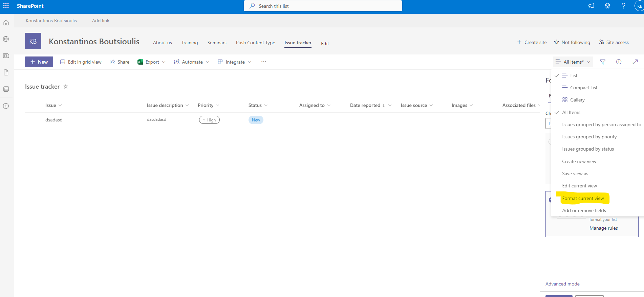Switch to Advanced mode
The height and width of the screenshot is (297, 644).
coord(562,284)
